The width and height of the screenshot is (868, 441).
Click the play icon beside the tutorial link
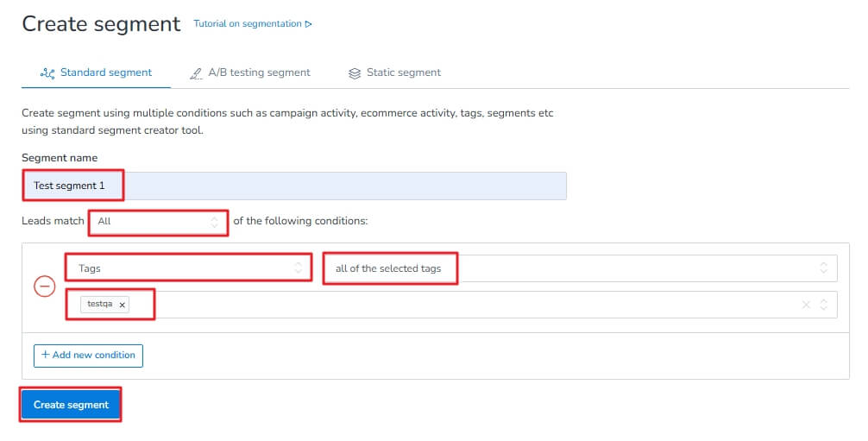[x=308, y=24]
